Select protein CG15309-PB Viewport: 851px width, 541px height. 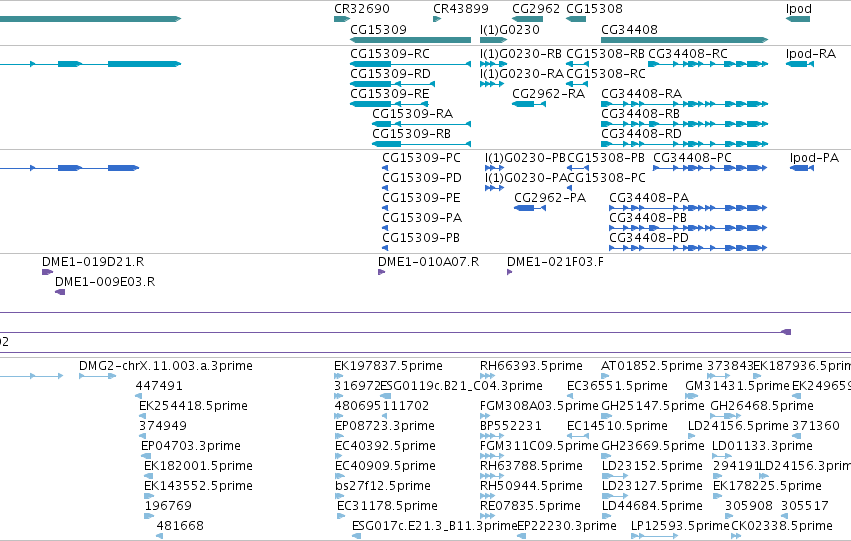(x=385, y=249)
